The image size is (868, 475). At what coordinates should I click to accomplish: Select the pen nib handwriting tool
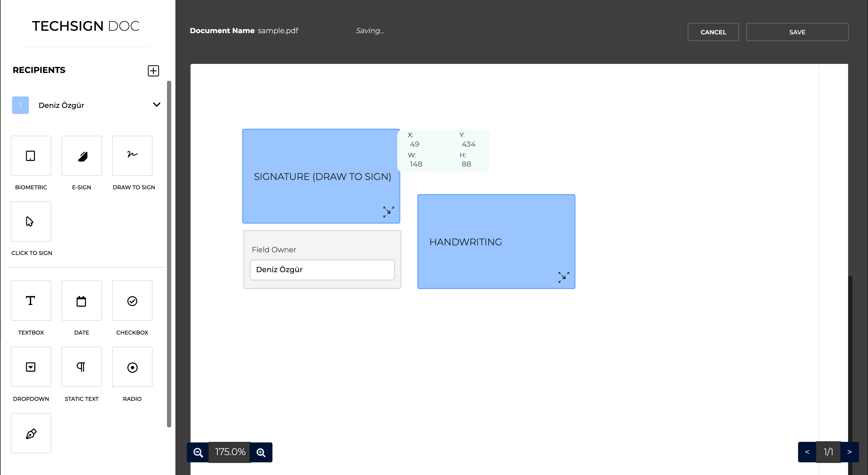click(x=31, y=433)
